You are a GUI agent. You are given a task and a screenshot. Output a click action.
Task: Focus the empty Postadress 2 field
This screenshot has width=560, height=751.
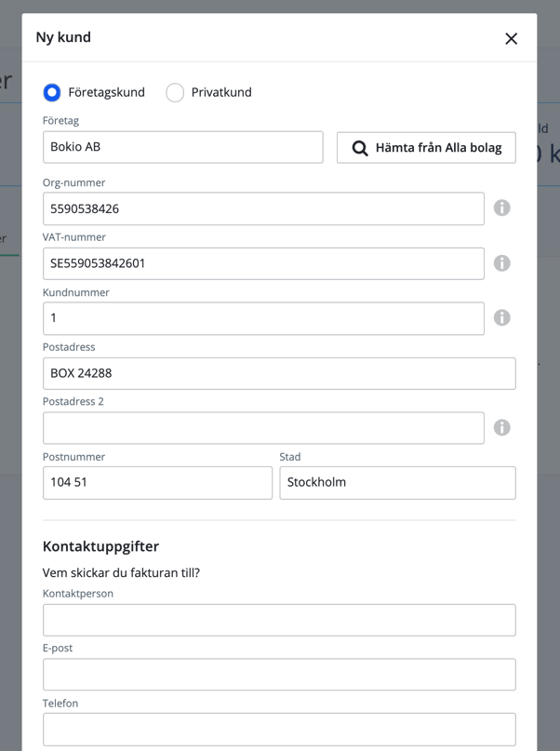point(263,428)
